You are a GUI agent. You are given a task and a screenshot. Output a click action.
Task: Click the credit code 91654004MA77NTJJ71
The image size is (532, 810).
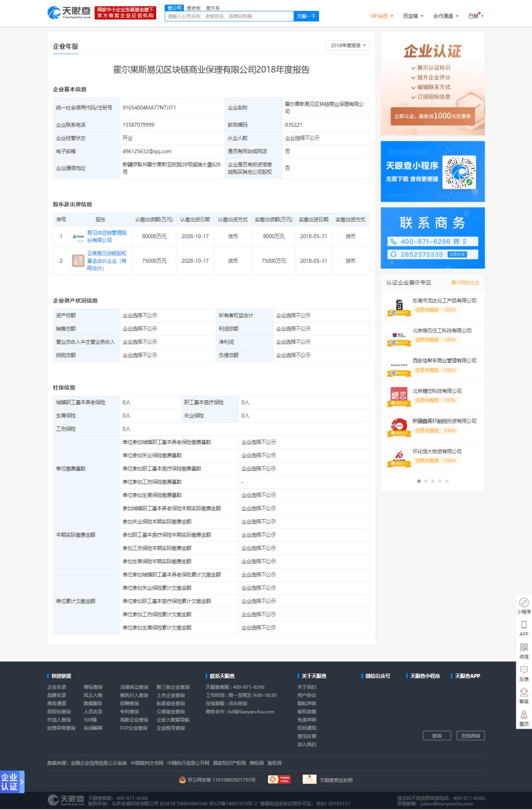(x=149, y=107)
